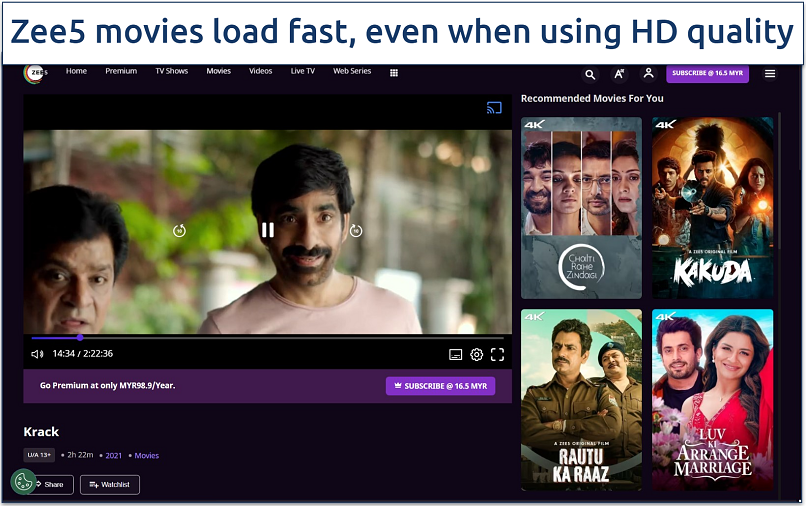806x506 pixels.
Task: Add Krack to Watchlist
Action: 110,485
